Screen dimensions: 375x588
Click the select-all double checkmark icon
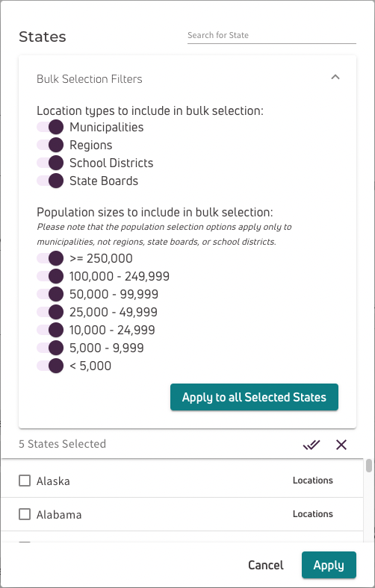[312, 445]
